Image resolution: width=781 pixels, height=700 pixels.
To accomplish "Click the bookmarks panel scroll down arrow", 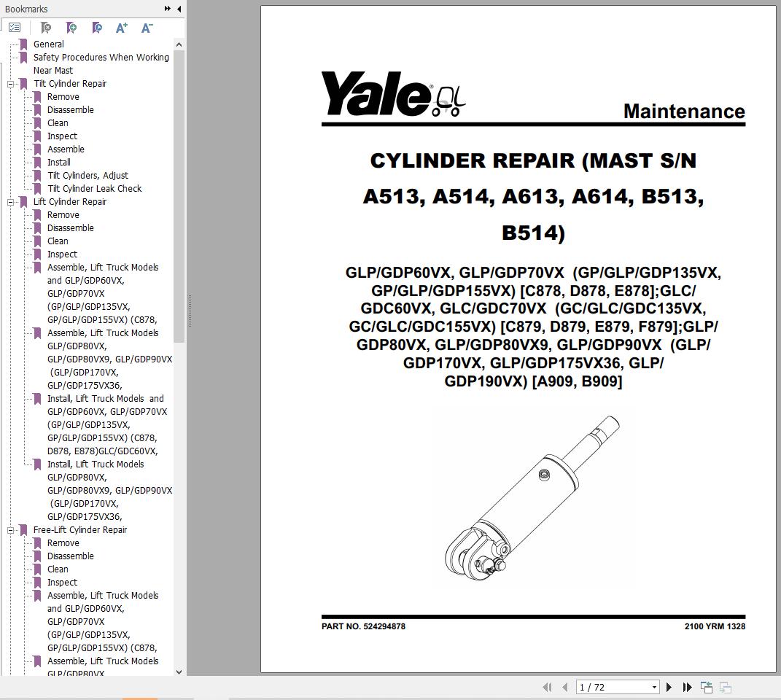I will tap(179, 672).
